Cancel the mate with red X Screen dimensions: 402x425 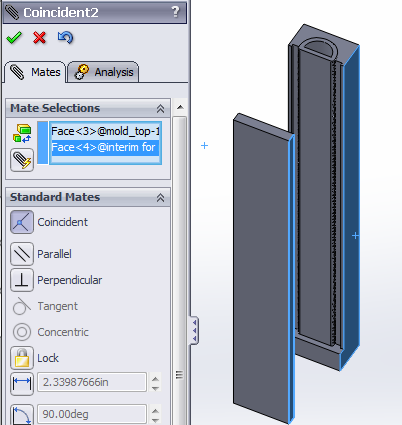click(39, 38)
